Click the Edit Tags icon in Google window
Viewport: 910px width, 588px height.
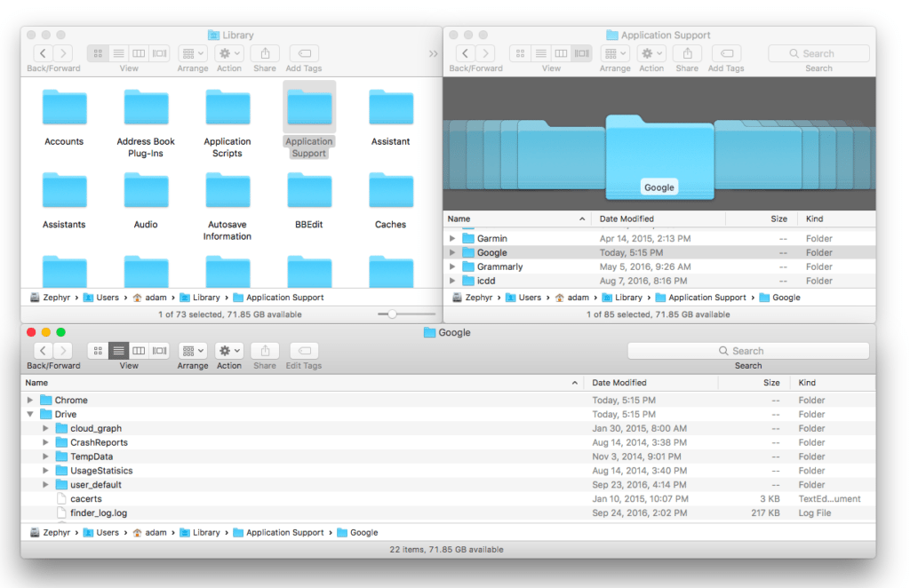point(305,350)
